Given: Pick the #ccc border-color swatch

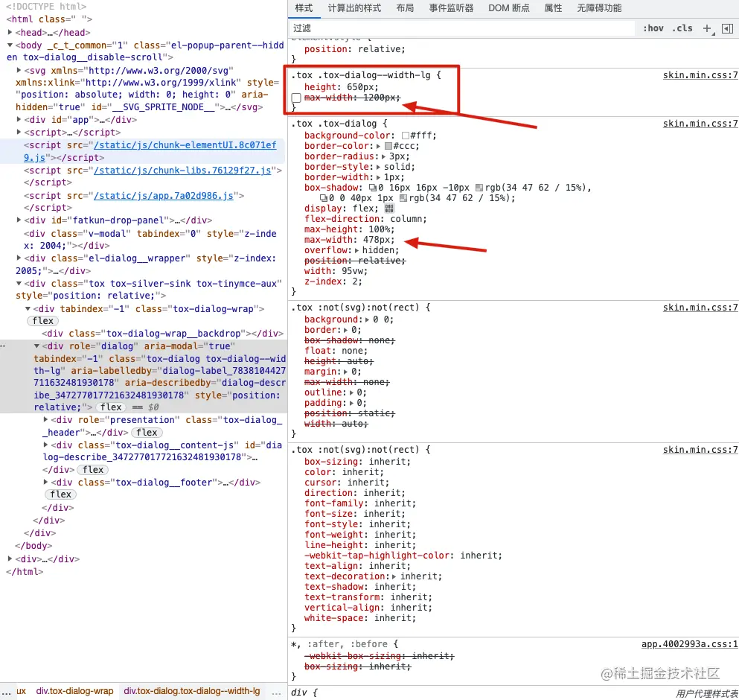Looking at the screenshot, I should coord(388,146).
